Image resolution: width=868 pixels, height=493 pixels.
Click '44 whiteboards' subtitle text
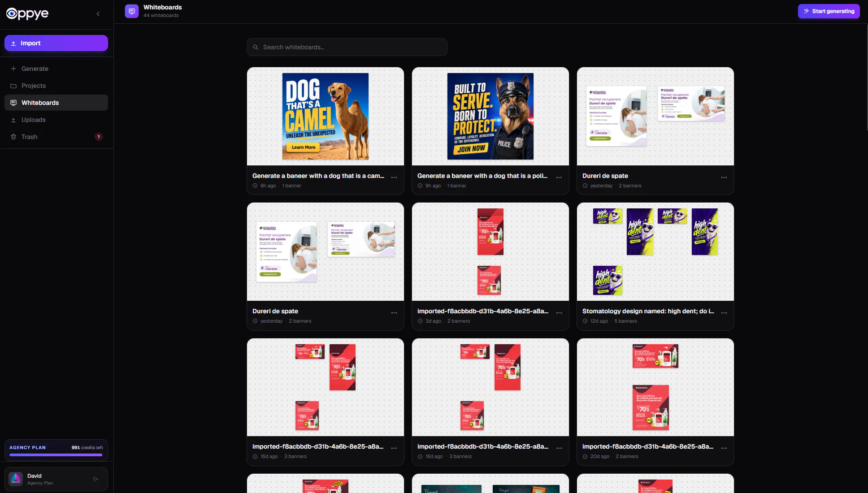161,15
